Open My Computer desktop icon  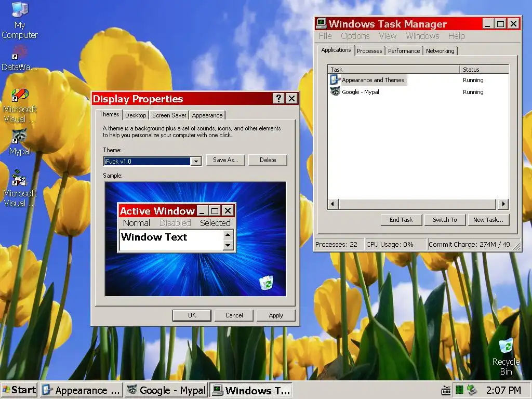(x=20, y=20)
